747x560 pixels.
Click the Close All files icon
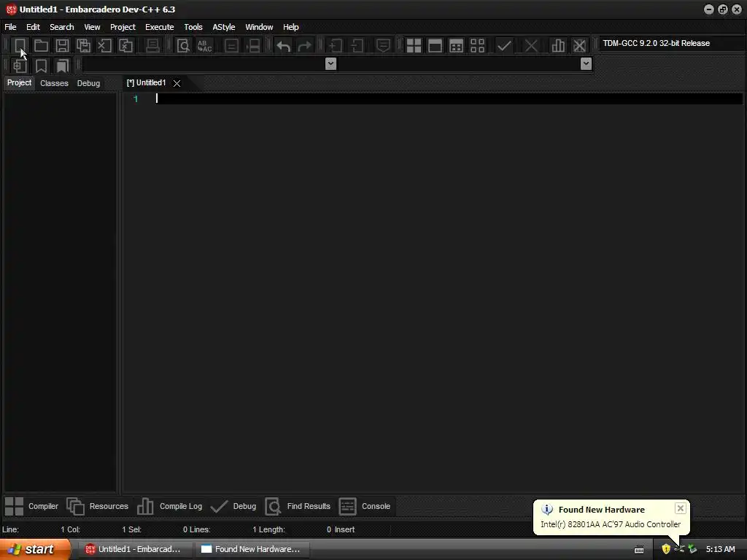[x=125, y=46]
